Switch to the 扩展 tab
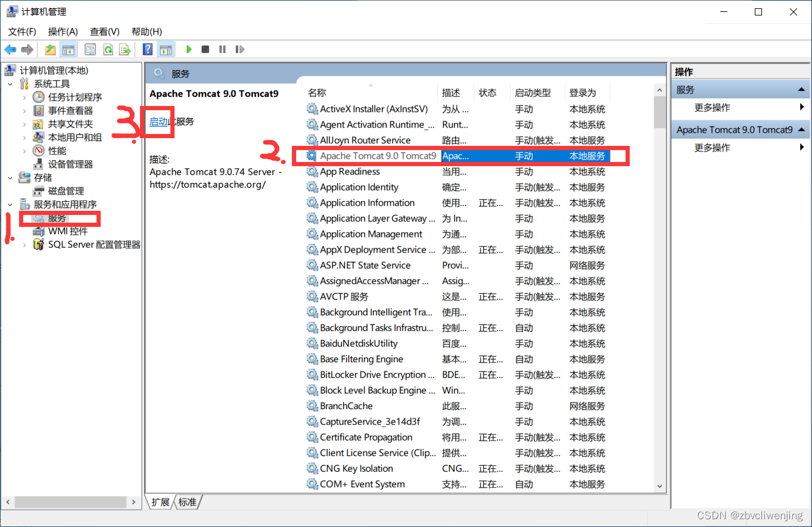812x527 pixels. pyautogui.click(x=160, y=502)
